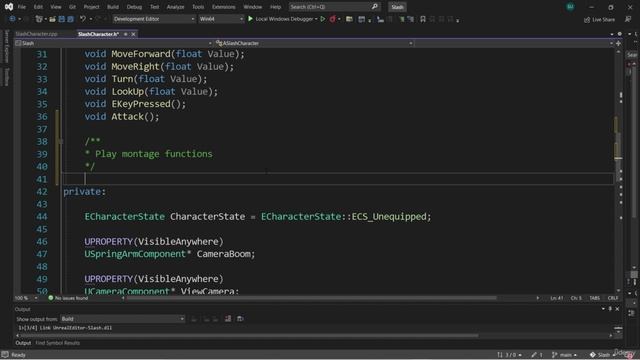Switch to Find Symbol Results tab

click(x=58, y=343)
